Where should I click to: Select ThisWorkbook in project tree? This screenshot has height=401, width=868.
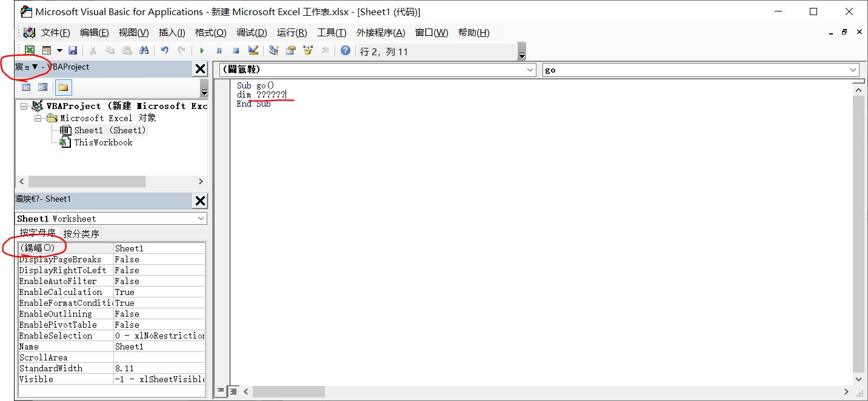click(103, 142)
